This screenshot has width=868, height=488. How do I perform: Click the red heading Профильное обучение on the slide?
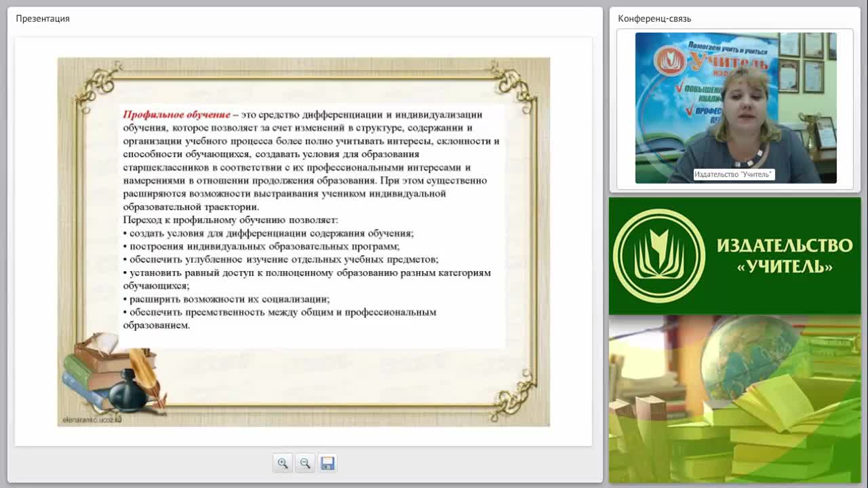[x=176, y=115]
